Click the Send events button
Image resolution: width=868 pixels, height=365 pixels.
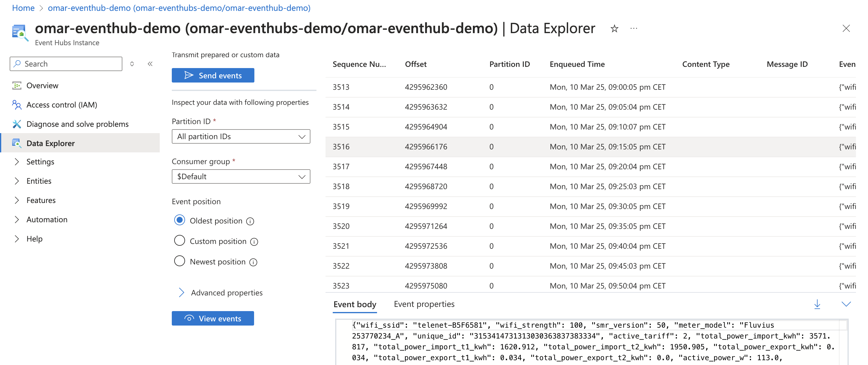(212, 75)
